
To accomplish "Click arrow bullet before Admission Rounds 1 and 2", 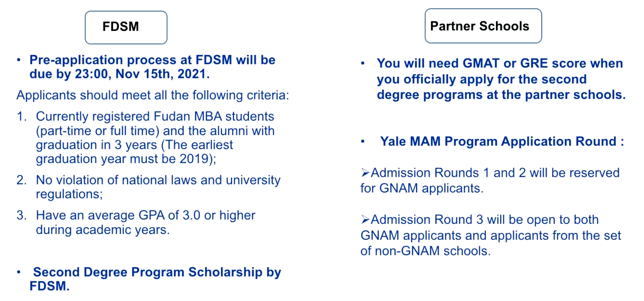I will [365, 173].
